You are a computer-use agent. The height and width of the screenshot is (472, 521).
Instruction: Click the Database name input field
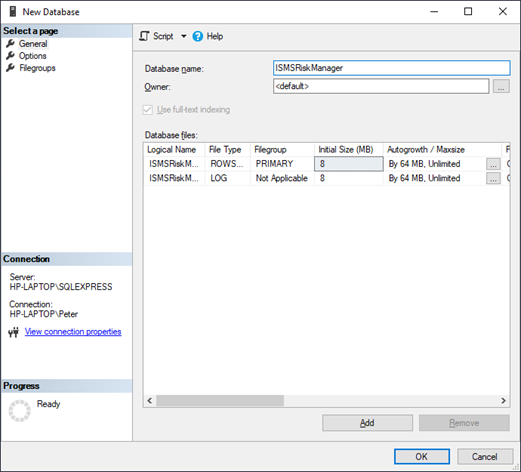click(x=391, y=68)
